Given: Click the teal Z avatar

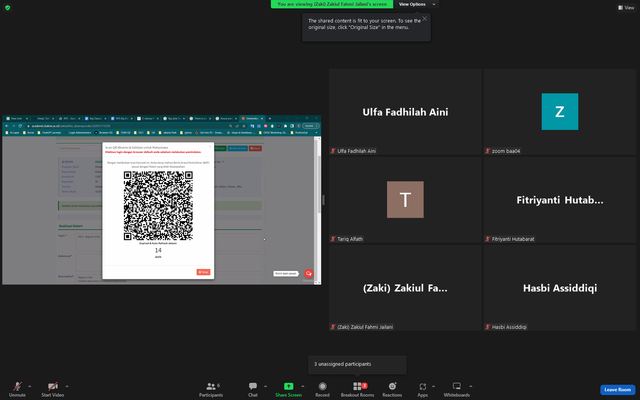Looking at the screenshot, I should click(x=560, y=111).
